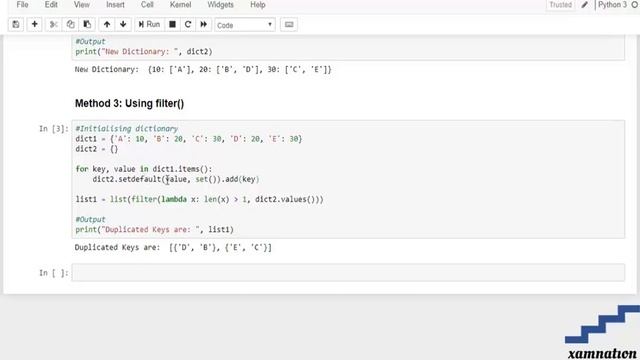The width and height of the screenshot is (640, 360).
Task: Open the Cell menu
Action: tap(147, 5)
